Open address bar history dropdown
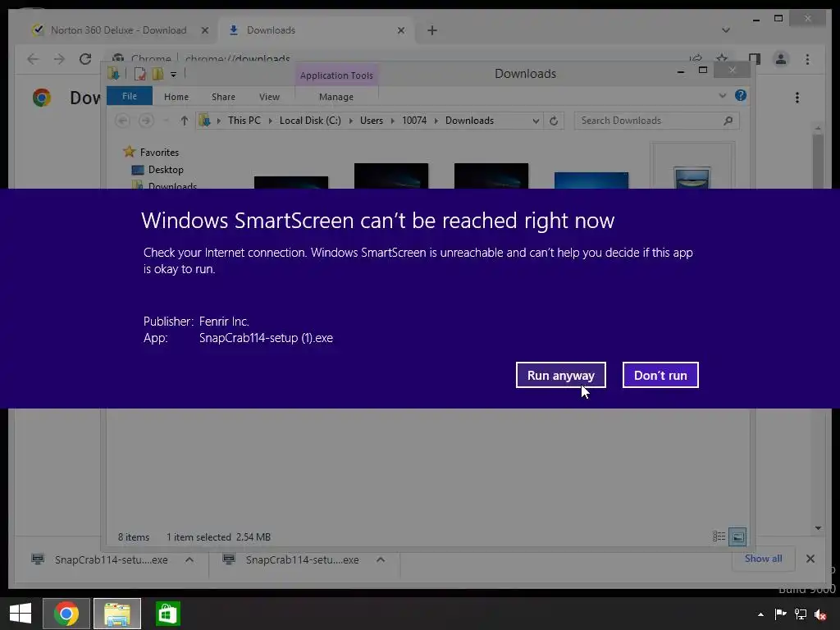Viewport: 840px width, 630px height. coord(536,121)
